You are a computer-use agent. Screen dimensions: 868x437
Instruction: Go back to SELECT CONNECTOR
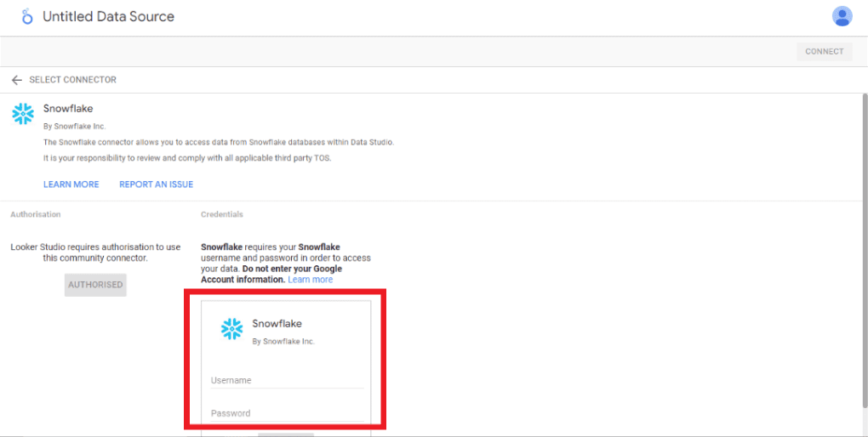point(72,80)
